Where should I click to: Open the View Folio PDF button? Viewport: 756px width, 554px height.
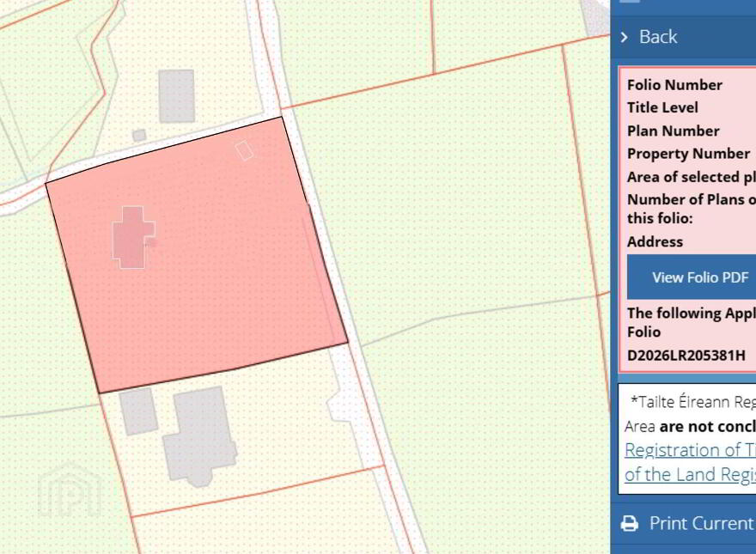[x=692, y=277]
